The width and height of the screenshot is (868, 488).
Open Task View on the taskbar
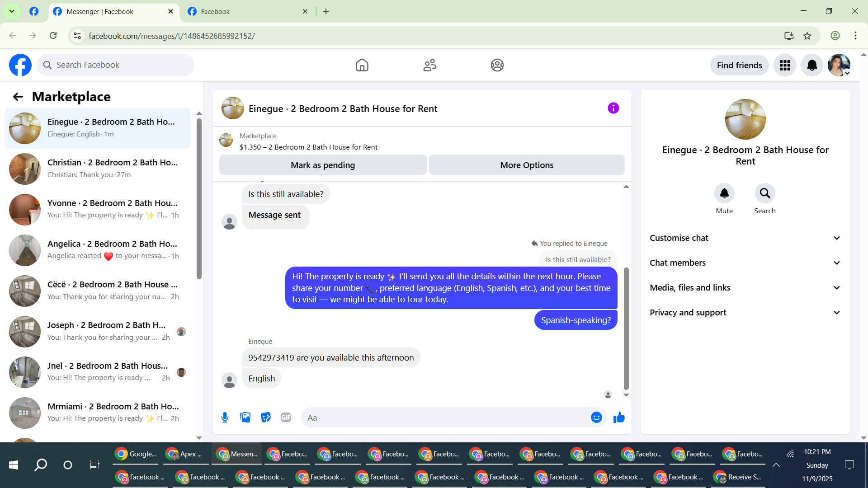[95, 465]
